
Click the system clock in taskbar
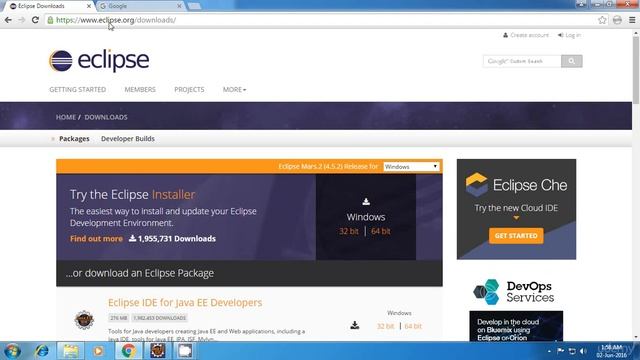coord(611,351)
